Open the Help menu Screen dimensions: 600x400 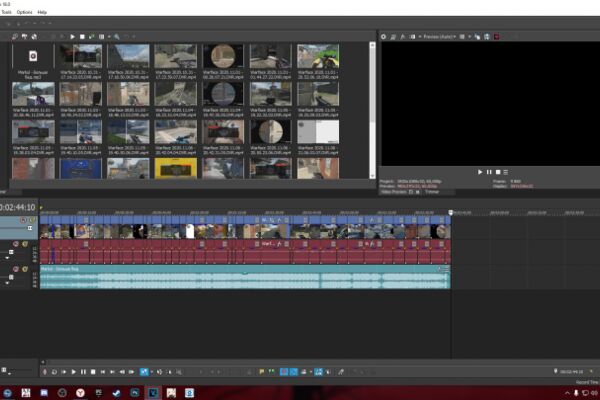click(x=42, y=12)
